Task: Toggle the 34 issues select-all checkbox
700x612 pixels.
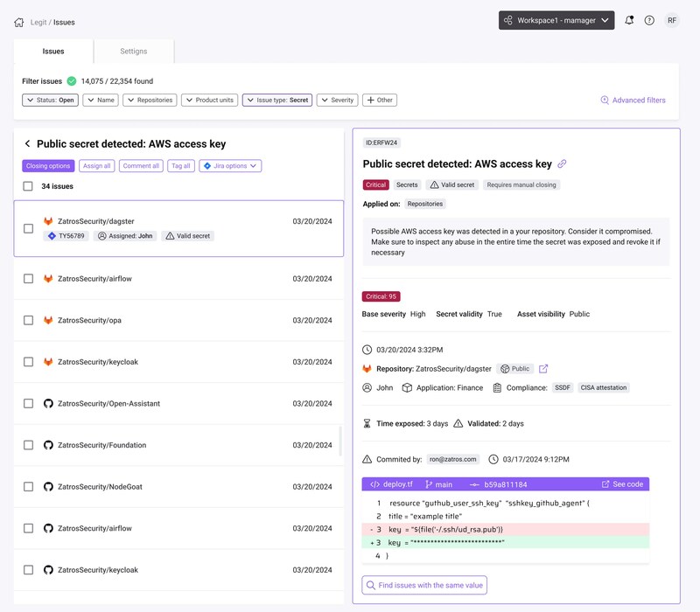Action: [x=28, y=186]
